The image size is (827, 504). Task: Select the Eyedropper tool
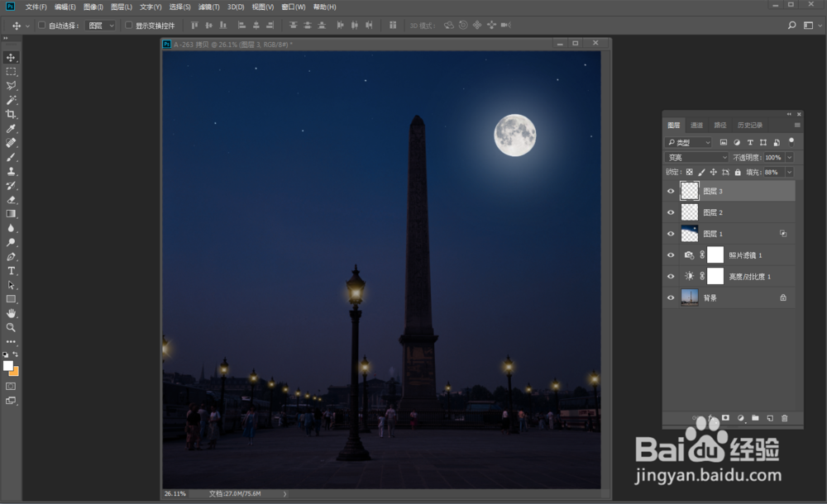(11, 129)
